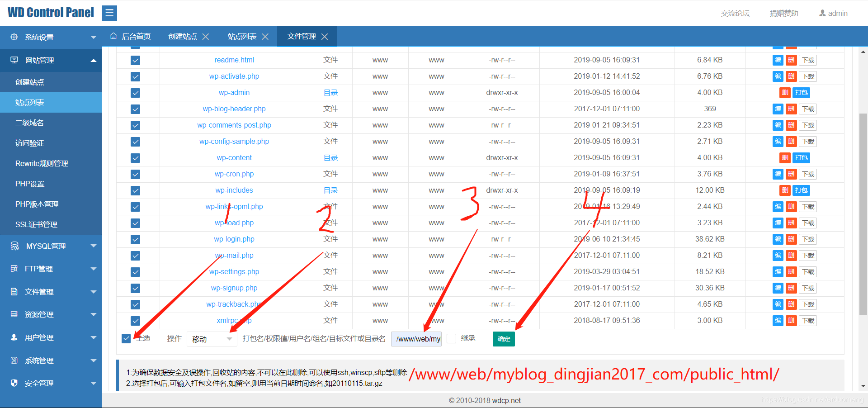
Task: Uncheck the wp-admin row checkbox
Action: (135, 93)
